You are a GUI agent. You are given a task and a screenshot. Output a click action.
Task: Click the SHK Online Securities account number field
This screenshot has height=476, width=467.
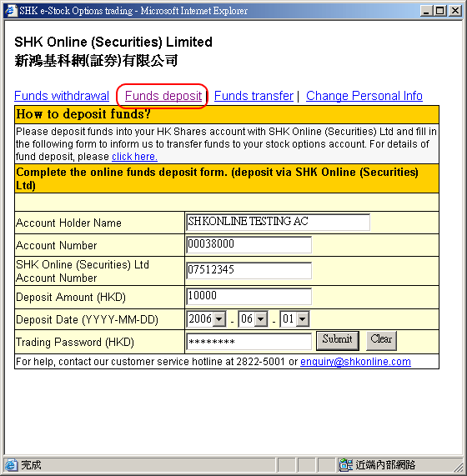coord(249,270)
